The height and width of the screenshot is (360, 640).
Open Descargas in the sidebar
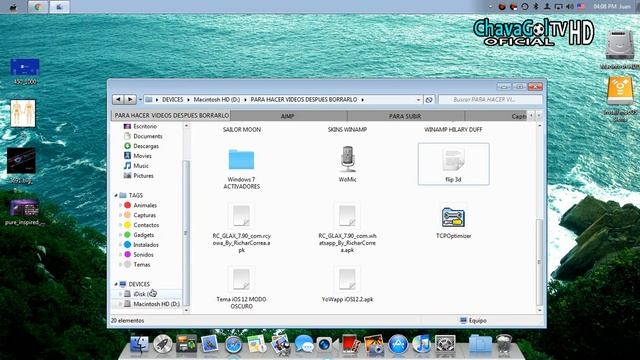[142, 146]
